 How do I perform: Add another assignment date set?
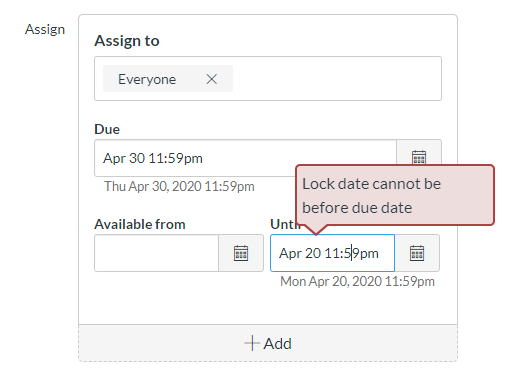pos(268,343)
